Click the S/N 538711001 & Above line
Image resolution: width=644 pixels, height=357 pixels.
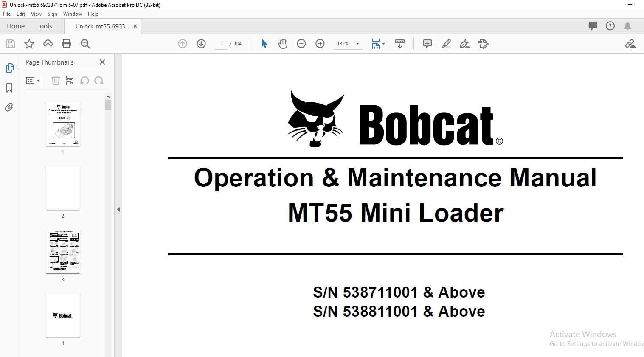(399, 292)
